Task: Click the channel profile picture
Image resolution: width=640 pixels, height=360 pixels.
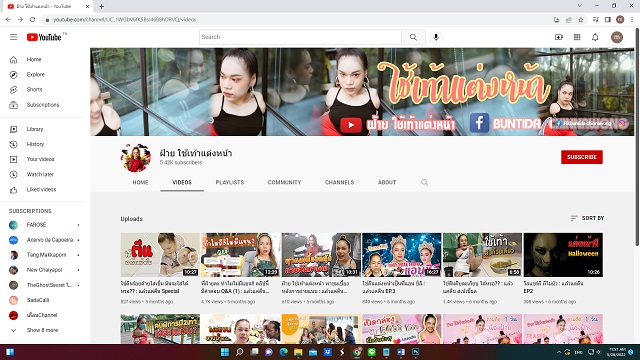Action: [136, 157]
